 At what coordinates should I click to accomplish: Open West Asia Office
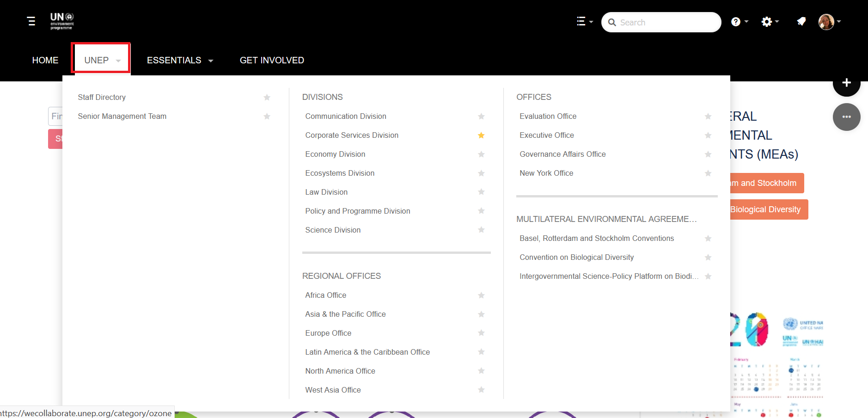click(333, 390)
